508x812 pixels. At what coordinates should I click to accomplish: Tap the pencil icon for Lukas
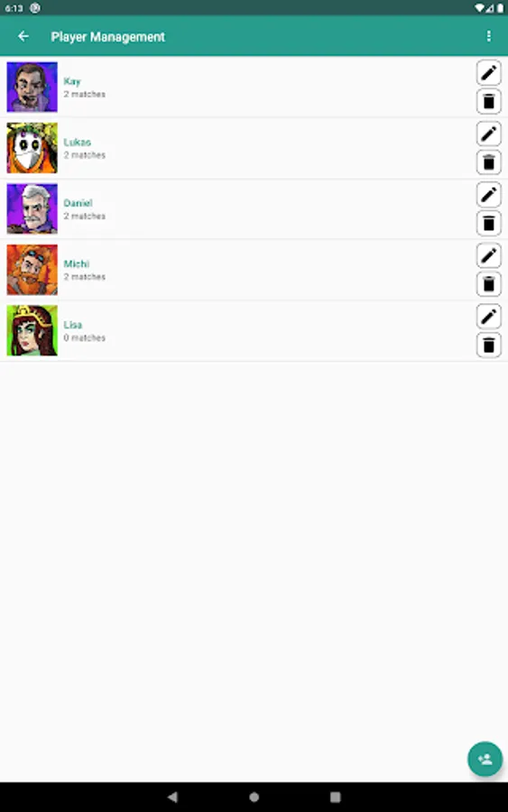[x=488, y=134]
